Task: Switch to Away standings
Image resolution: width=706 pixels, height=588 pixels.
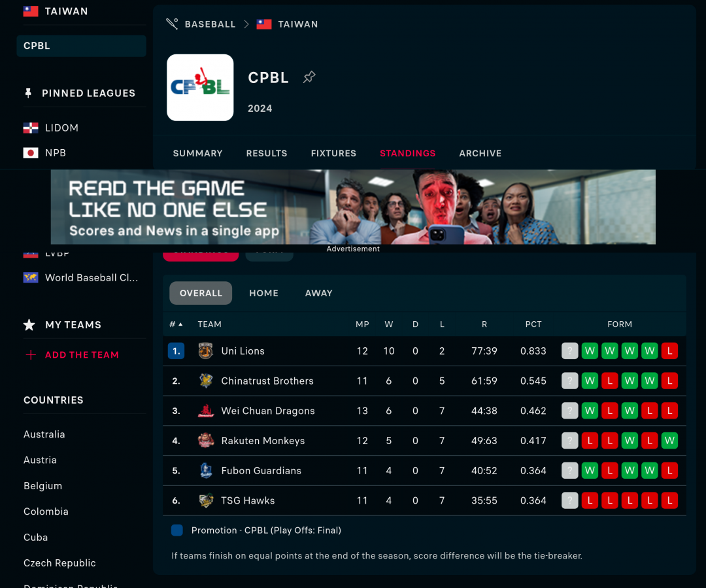Action: [319, 293]
